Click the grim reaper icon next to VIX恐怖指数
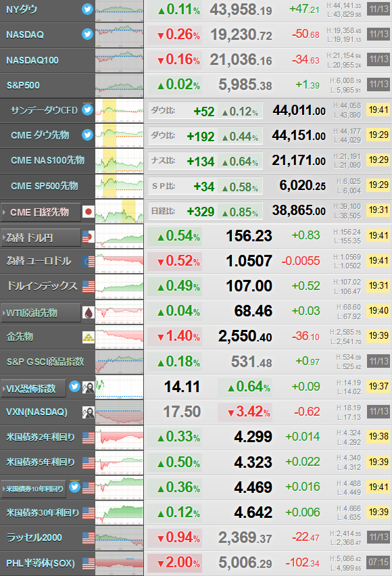The width and height of the screenshot is (392, 576). (x=89, y=387)
